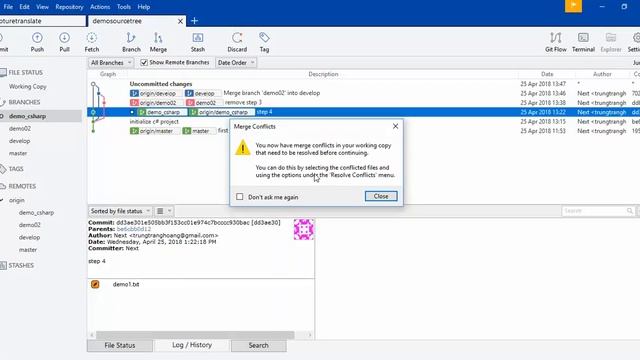Close Merge Conflicts dialog with X
Viewport: 640px width, 360px height.
(x=395, y=126)
